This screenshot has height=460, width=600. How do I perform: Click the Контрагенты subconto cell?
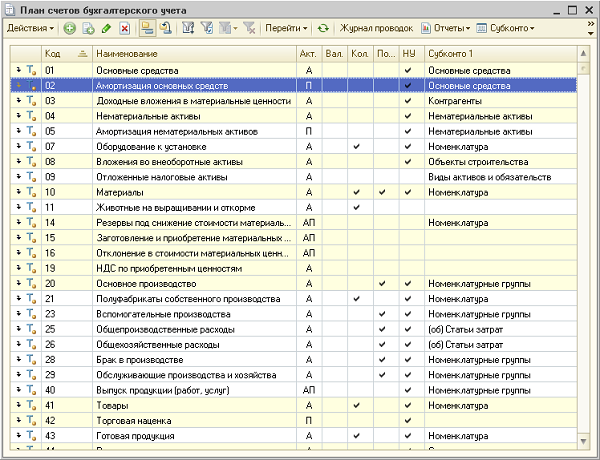[501, 101]
